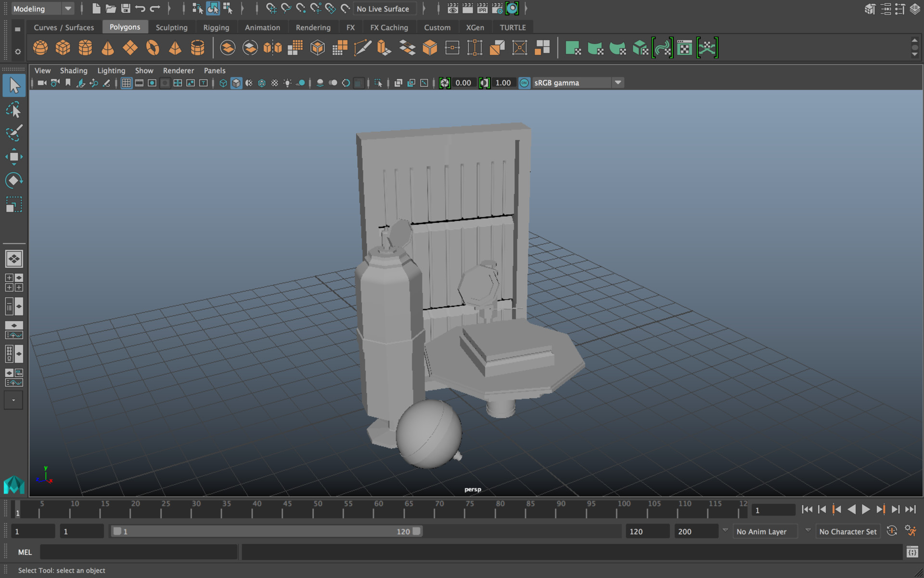Image resolution: width=924 pixels, height=578 pixels.
Task: Click the MEL command line label
Action: tap(25, 552)
